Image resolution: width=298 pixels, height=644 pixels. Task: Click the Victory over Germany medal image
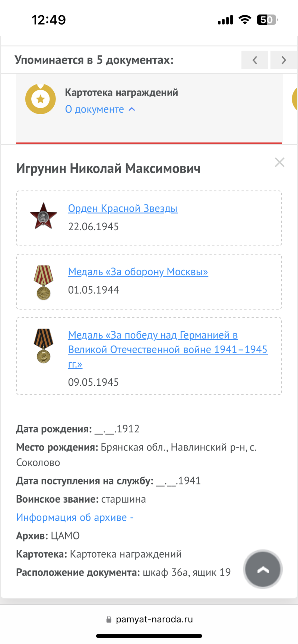click(x=44, y=346)
